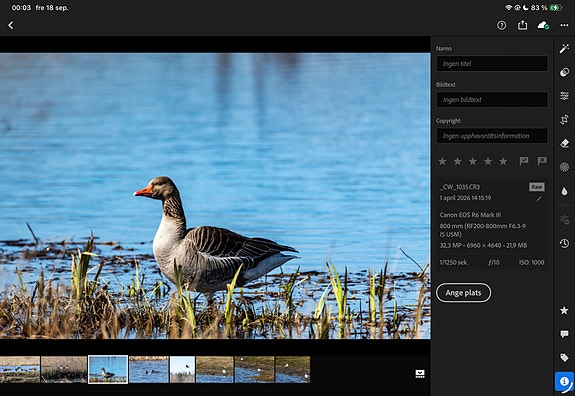Select the Crop and rotate tool
Image resolution: width=575 pixels, height=396 pixels.
pos(564,120)
